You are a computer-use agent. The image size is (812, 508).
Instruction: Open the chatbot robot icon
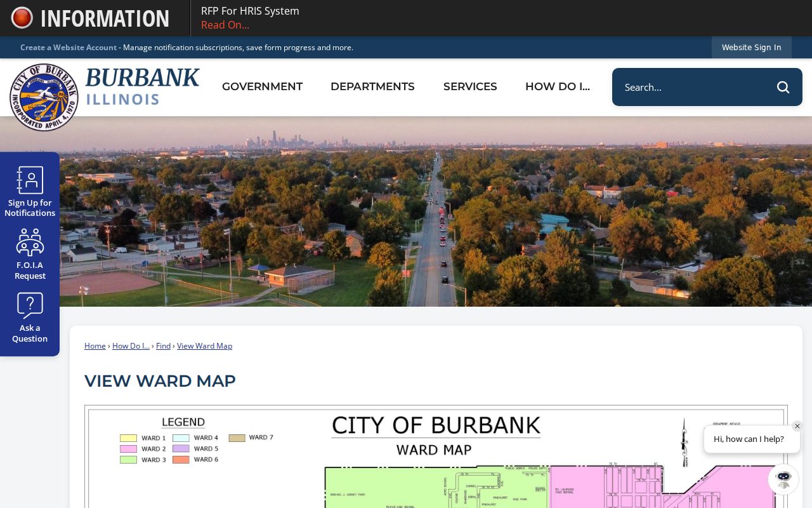coord(783,479)
